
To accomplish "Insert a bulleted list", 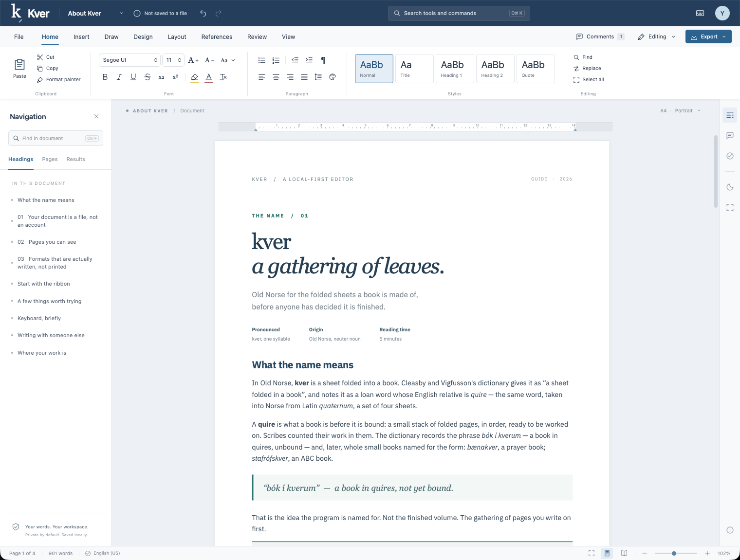I will (261, 60).
